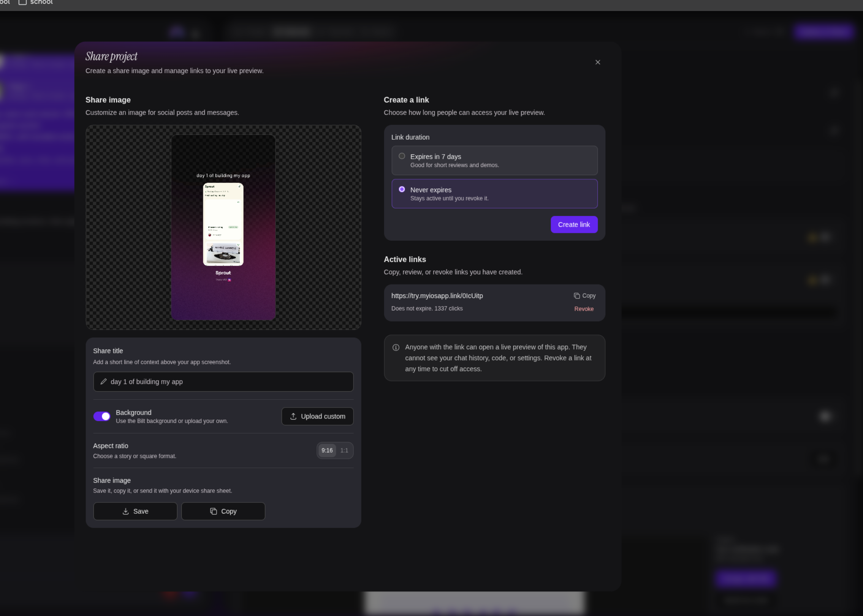Close the Share project dialog
This screenshot has height=616, width=863.
click(x=597, y=62)
